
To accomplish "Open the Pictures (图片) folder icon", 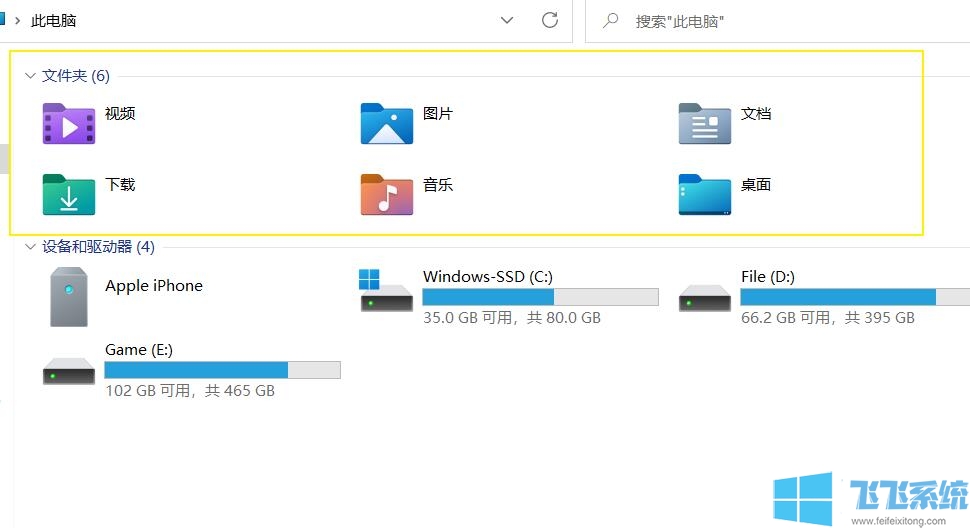I will pos(386,124).
